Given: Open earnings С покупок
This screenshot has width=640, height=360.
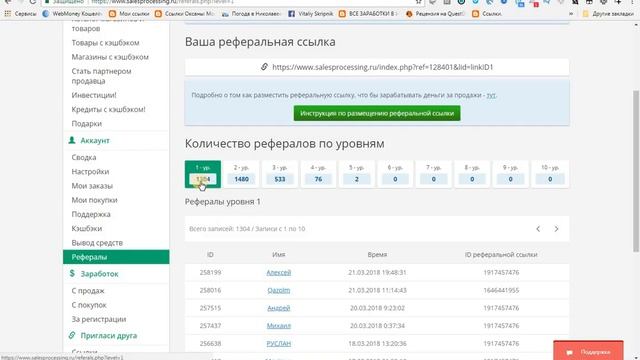Looking at the screenshot, I should point(89,305).
